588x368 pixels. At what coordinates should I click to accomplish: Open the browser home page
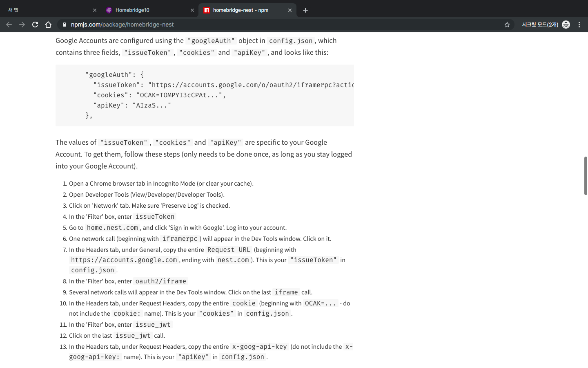(x=48, y=25)
